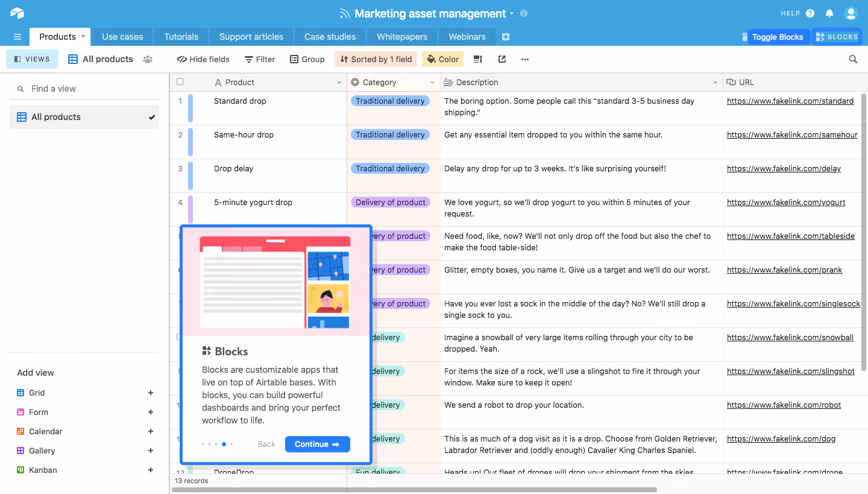Open the collaborators icon beside All products

pos(148,59)
